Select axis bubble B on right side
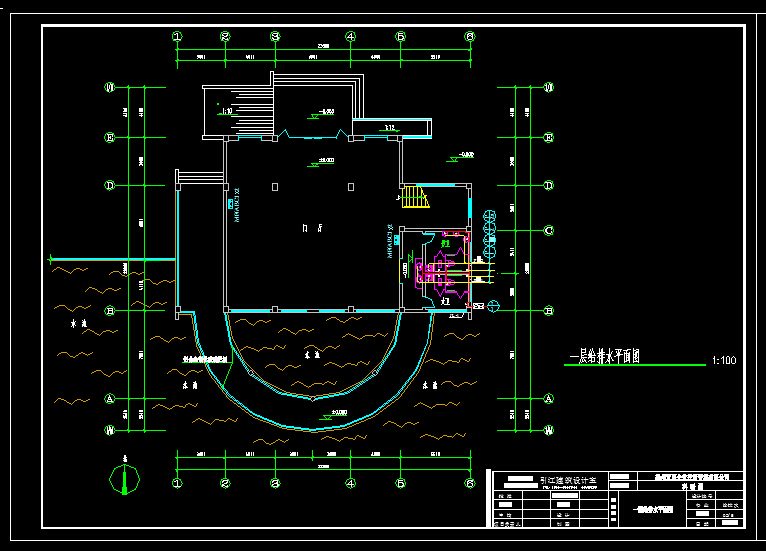766x551 pixels. point(549,311)
